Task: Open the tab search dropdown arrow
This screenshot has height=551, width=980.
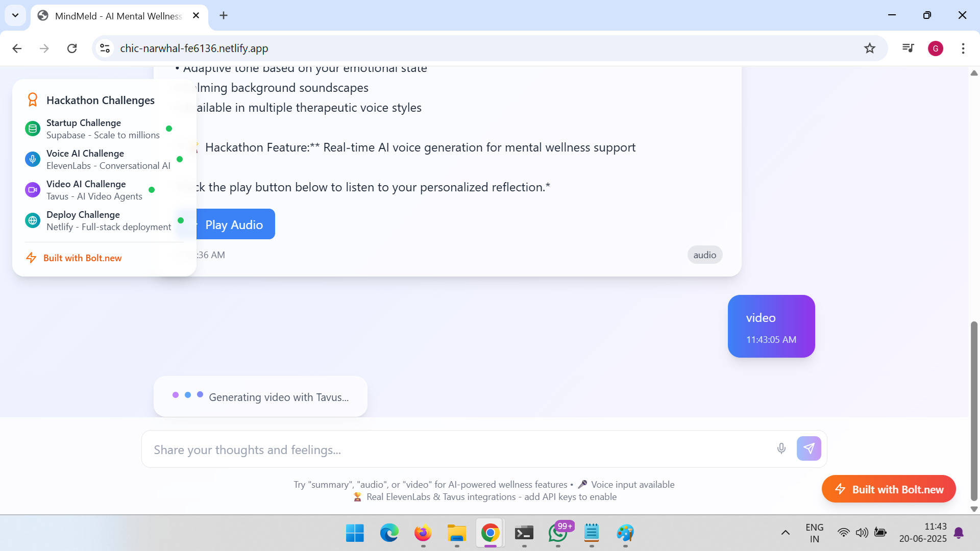Action: [15, 15]
